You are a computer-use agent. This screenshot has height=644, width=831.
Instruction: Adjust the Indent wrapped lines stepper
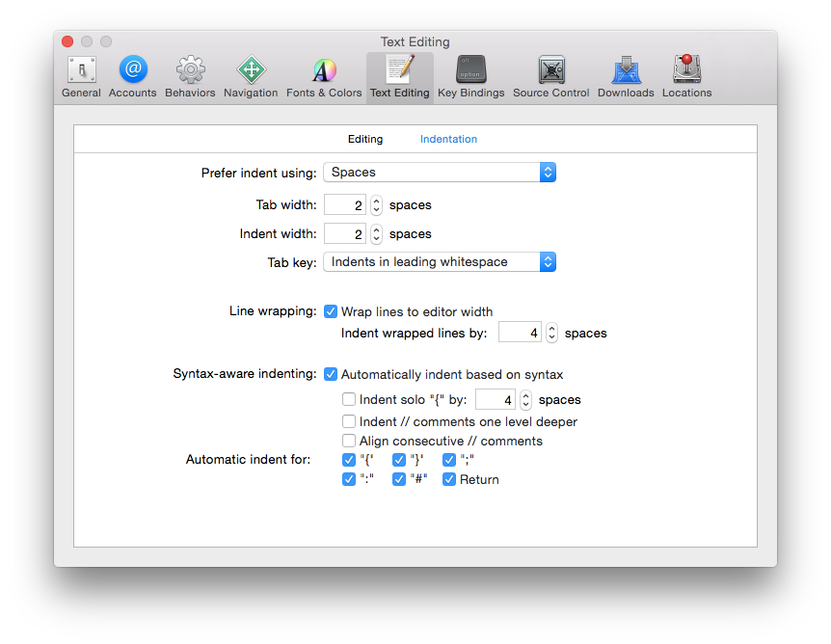click(551, 333)
